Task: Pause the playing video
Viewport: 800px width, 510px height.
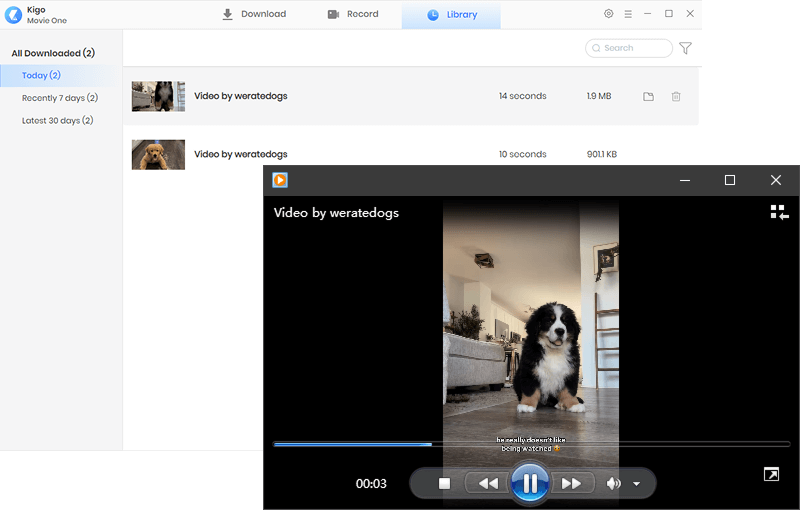Action: (x=530, y=482)
